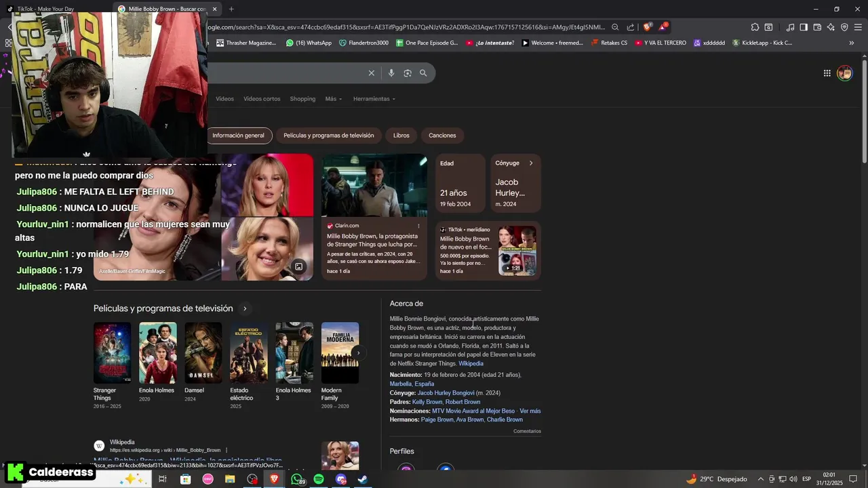Open Brave Wallet icon

click(817, 27)
